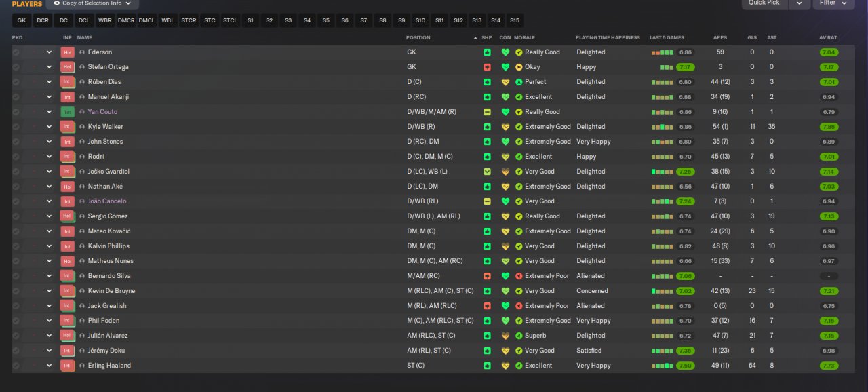868x392 pixels.
Task: Toggle picked checkmark for Rodri
Action: (x=16, y=157)
